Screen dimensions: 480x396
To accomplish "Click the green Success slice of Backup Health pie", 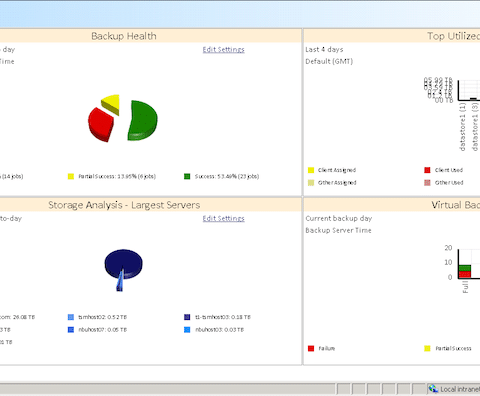I will pos(142,120).
